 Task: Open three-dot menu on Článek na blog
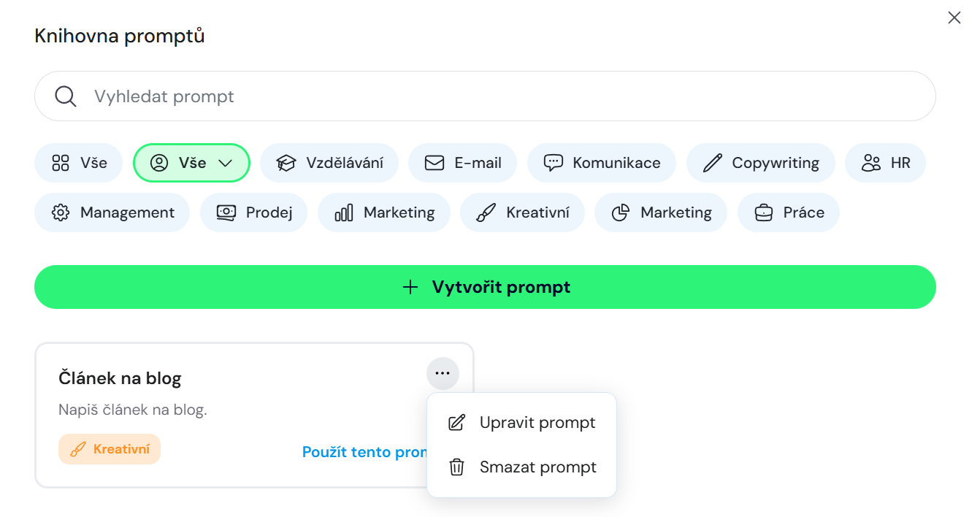point(443,373)
